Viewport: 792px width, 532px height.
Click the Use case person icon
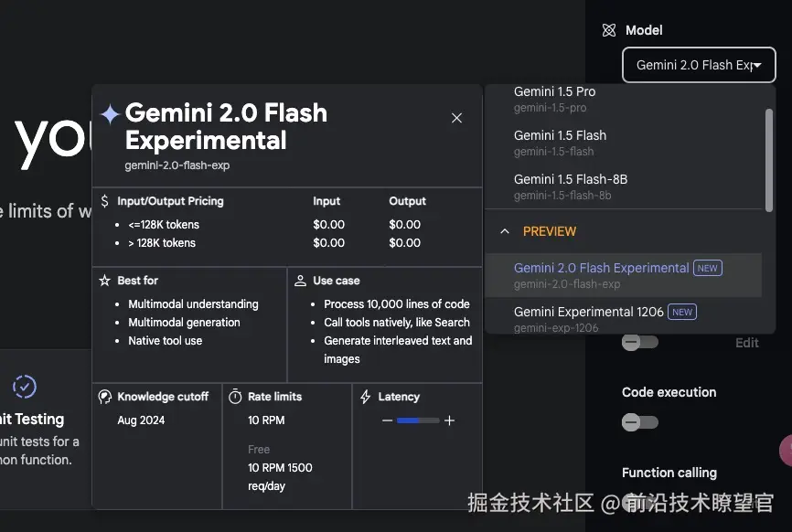pos(301,281)
